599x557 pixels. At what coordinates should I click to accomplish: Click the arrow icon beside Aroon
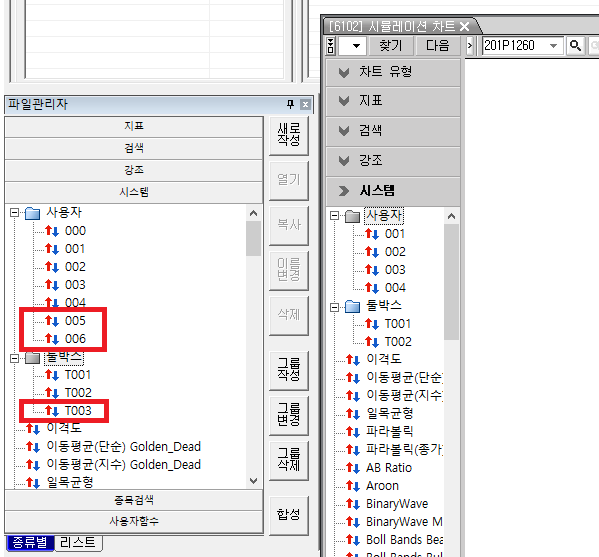tap(353, 486)
